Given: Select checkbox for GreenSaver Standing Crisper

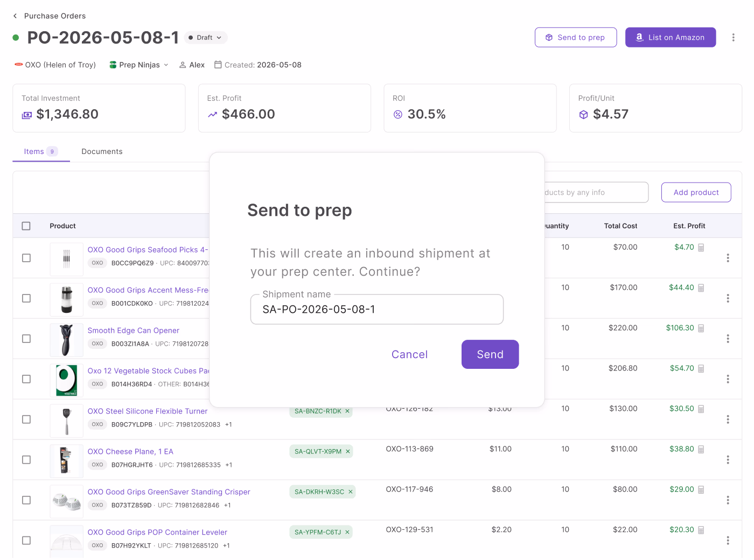Looking at the screenshot, I should pos(26,500).
